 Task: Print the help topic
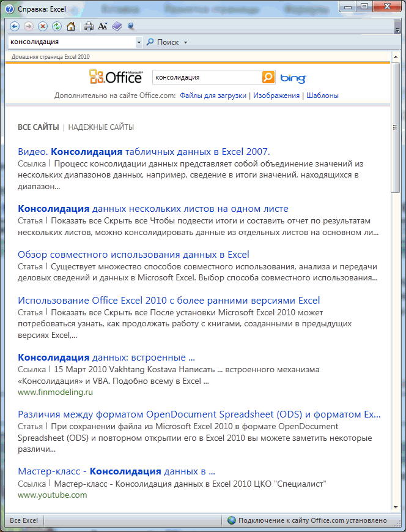tap(89, 26)
